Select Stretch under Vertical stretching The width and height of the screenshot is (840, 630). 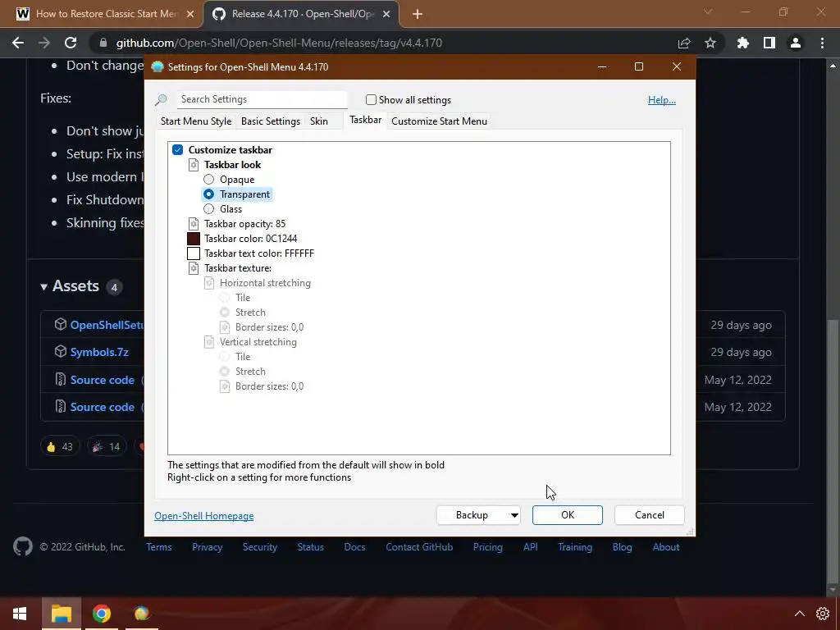(225, 372)
